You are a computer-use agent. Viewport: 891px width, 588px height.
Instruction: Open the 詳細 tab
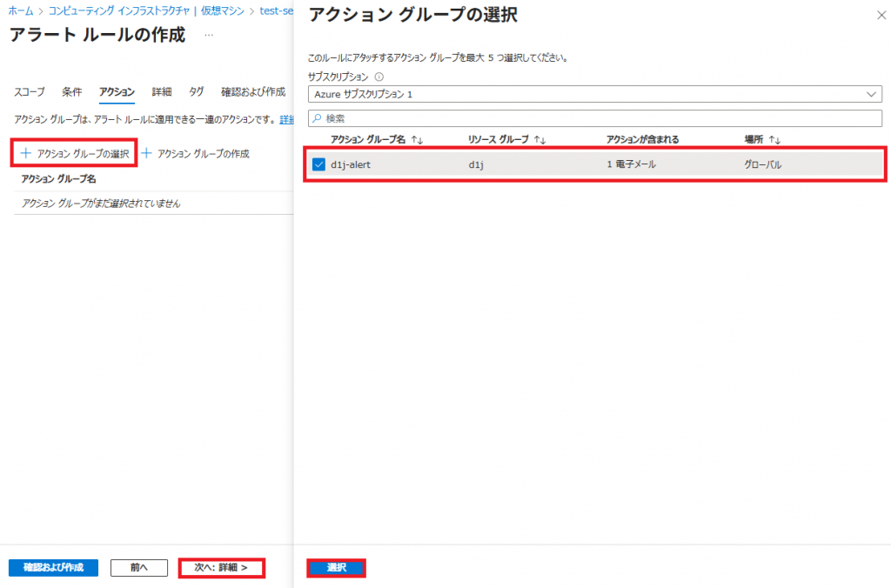[161, 92]
